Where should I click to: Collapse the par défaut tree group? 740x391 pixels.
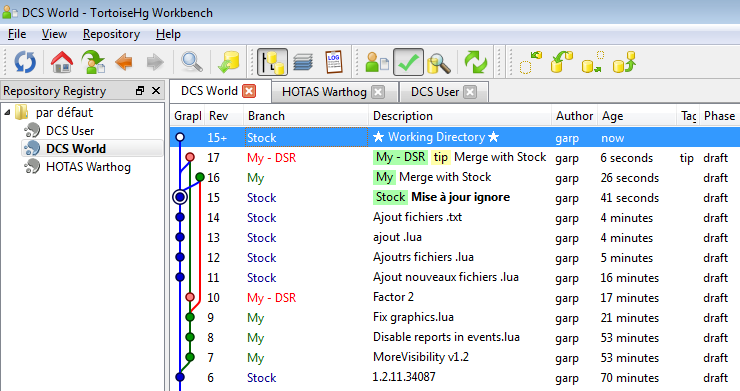(x=7, y=112)
